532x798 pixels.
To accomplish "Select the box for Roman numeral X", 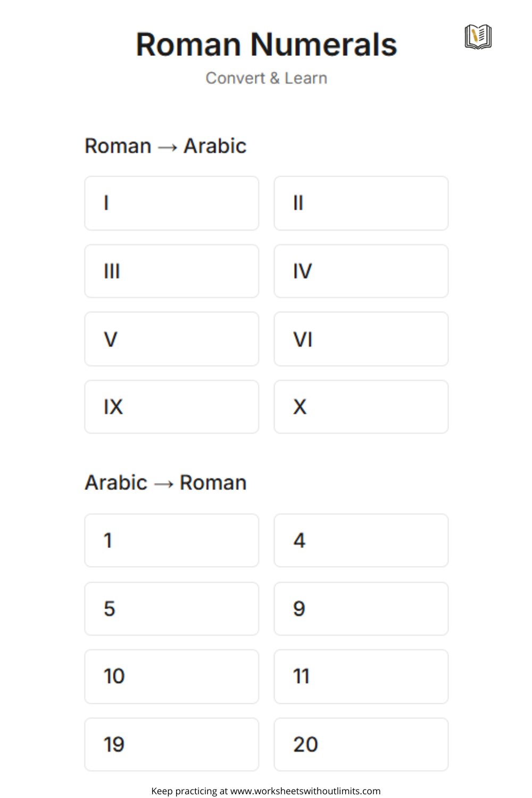I will [361, 407].
